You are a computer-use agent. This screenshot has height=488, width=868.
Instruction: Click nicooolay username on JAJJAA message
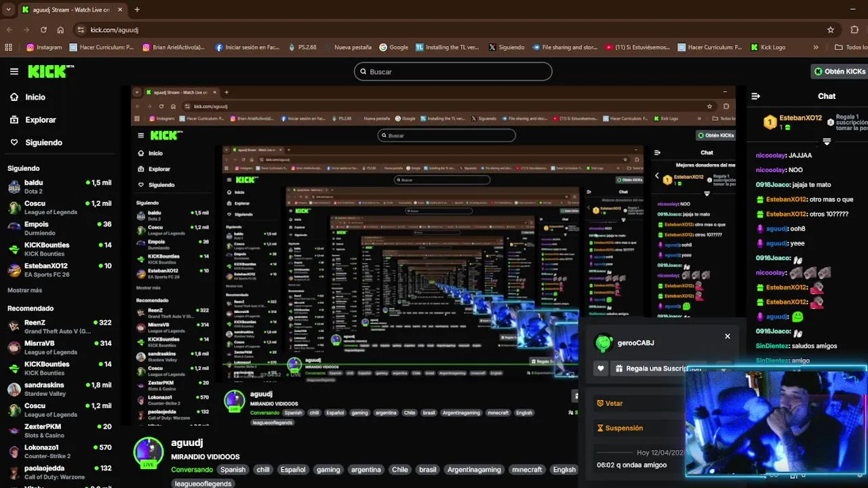tap(770, 155)
